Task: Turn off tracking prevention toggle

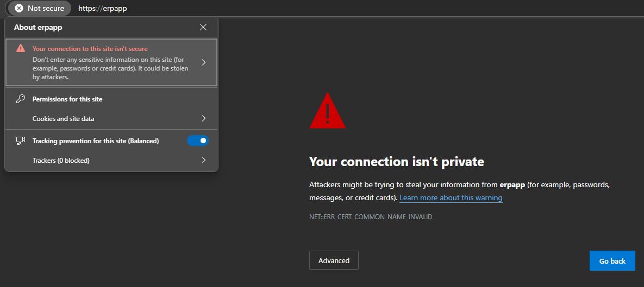Action: coord(198,141)
